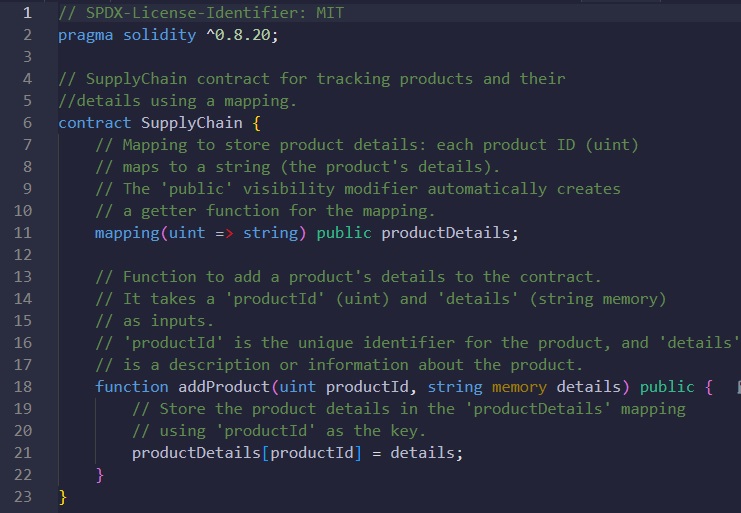Click the 'contract' keyword on line 6
This screenshot has height=513, width=741.
(94, 123)
